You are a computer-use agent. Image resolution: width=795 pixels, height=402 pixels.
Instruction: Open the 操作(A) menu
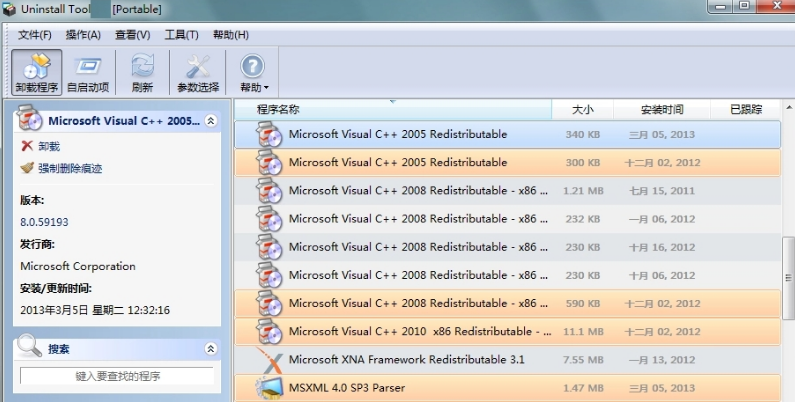click(83, 35)
